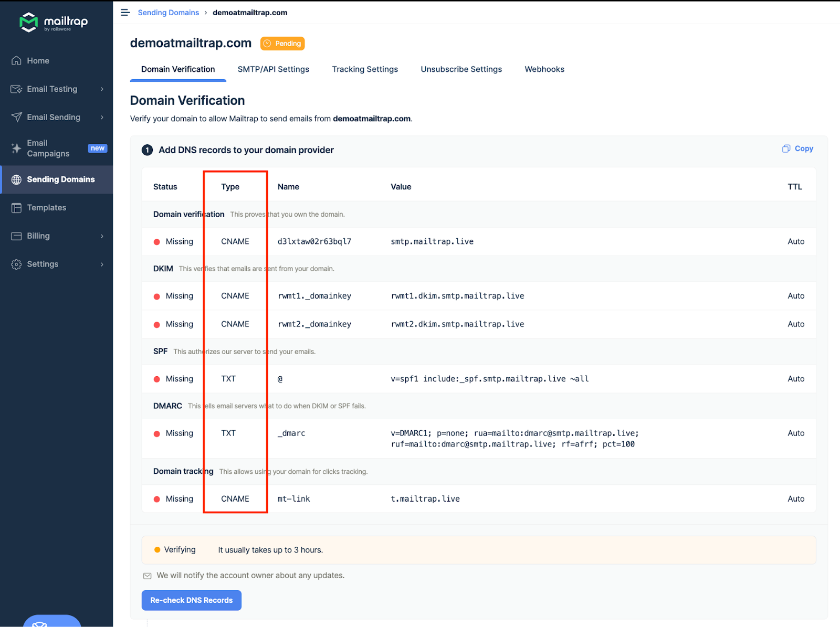Screen dimensions: 840x627
Task: Click the Billing card icon
Action: 16,236
